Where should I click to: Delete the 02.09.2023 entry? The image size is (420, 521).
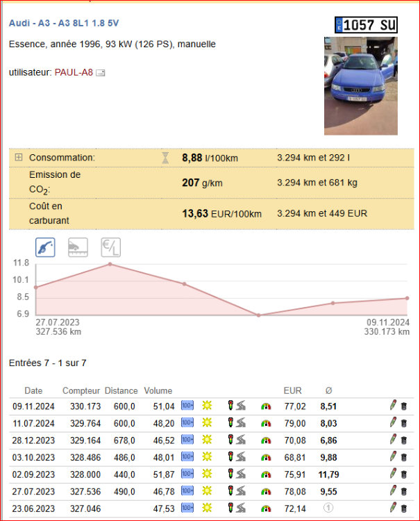pyautogui.click(x=404, y=474)
